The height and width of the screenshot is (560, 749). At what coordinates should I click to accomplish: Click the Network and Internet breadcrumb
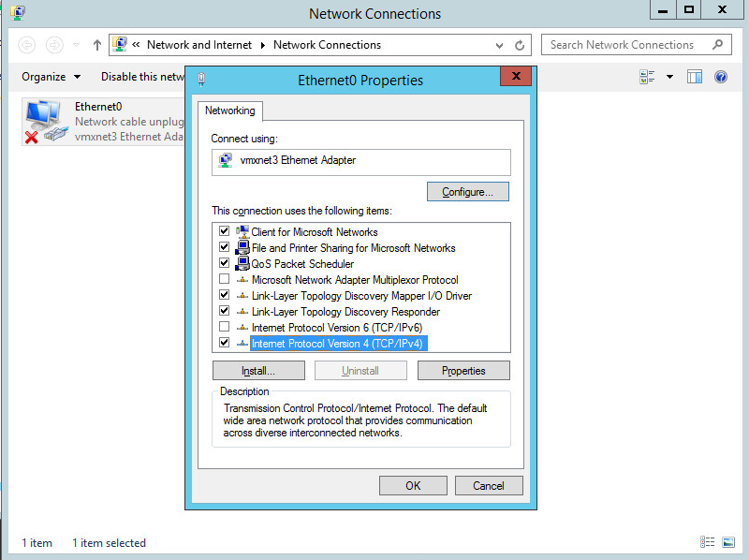[198, 45]
